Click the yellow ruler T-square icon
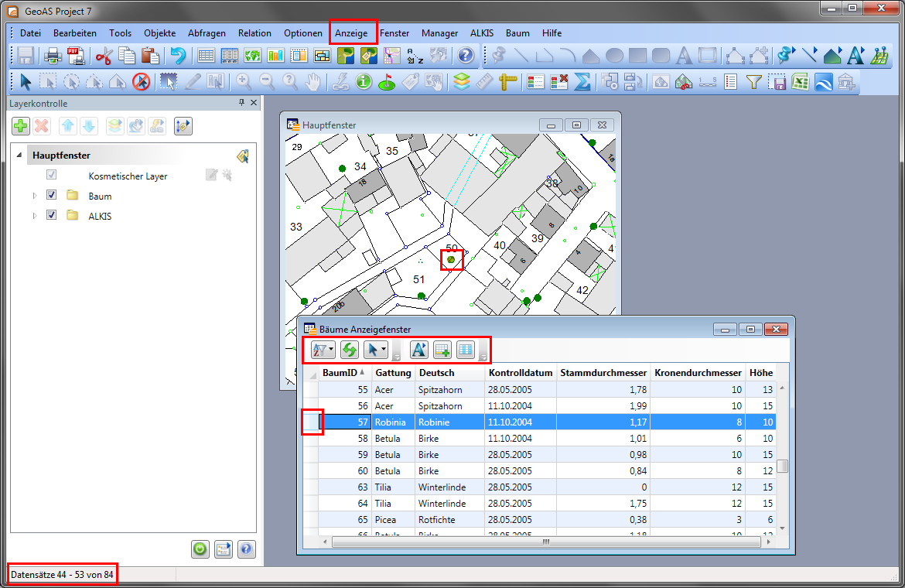The image size is (905, 588). [507, 82]
